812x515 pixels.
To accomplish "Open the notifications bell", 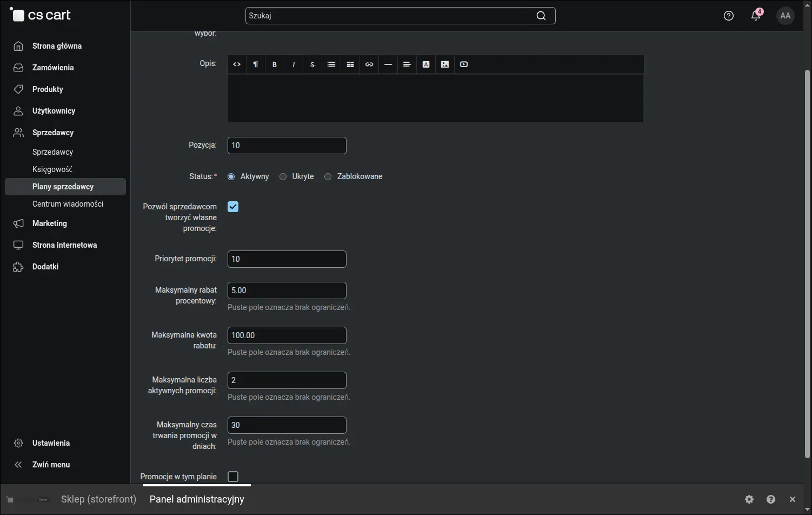I will point(756,16).
